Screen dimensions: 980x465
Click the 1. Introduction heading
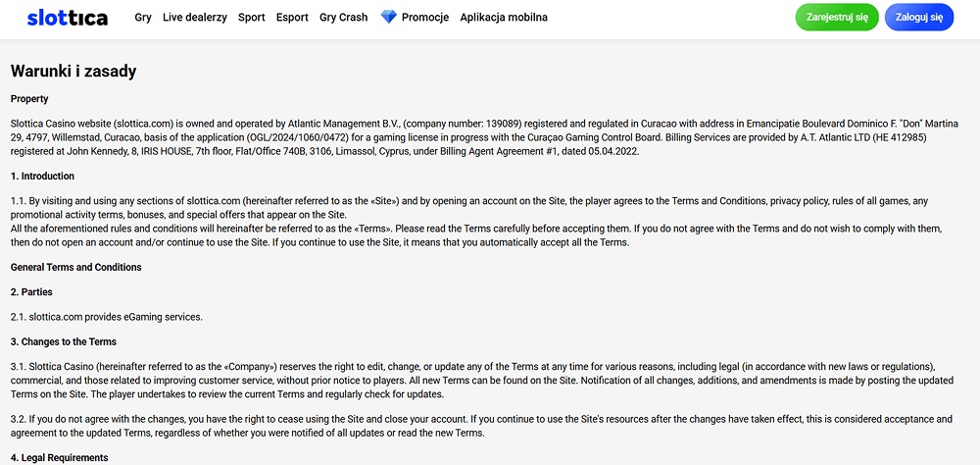42,177
